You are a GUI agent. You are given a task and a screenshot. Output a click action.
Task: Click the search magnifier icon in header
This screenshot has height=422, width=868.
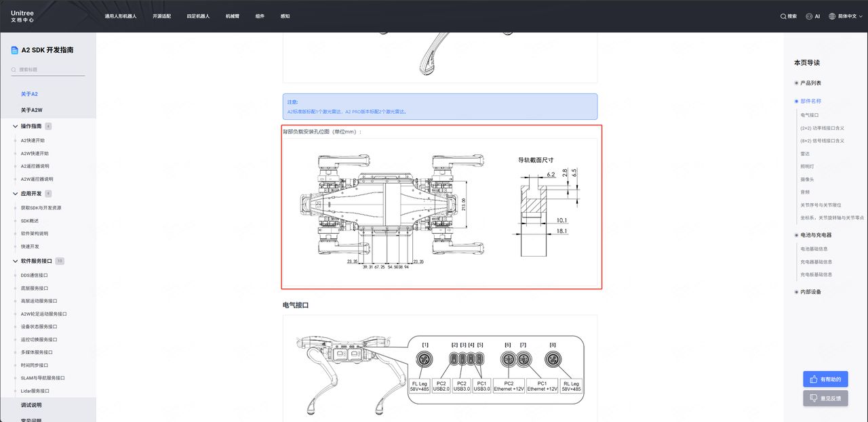point(783,16)
